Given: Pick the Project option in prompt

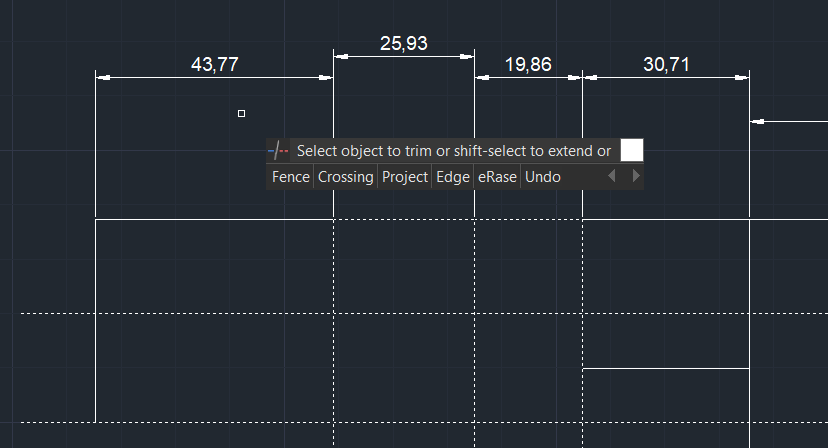Looking at the screenshot, I should coord(404,177).
